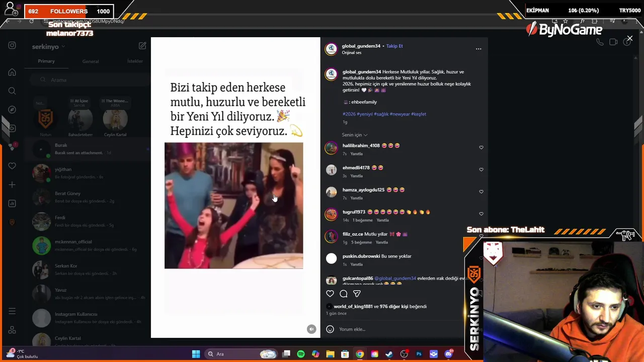The width and height of the screenshot is (644, 362).
Task: Reply to halilibrahim_4108 with Yanıtla
Action: click(x=356, y=154)
